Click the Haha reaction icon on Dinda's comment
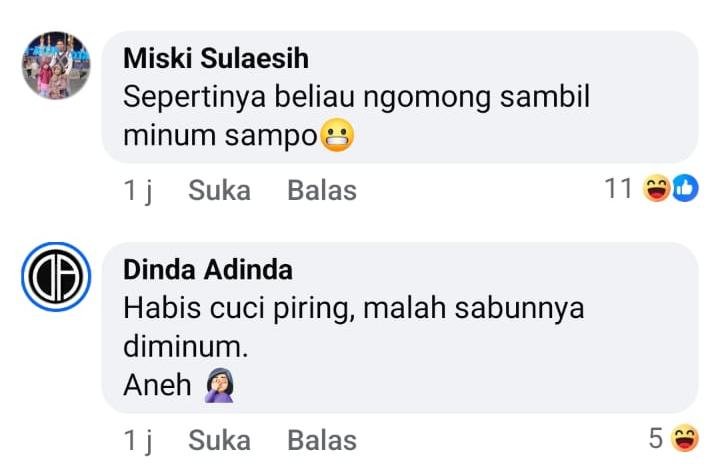 coord(685,438)
